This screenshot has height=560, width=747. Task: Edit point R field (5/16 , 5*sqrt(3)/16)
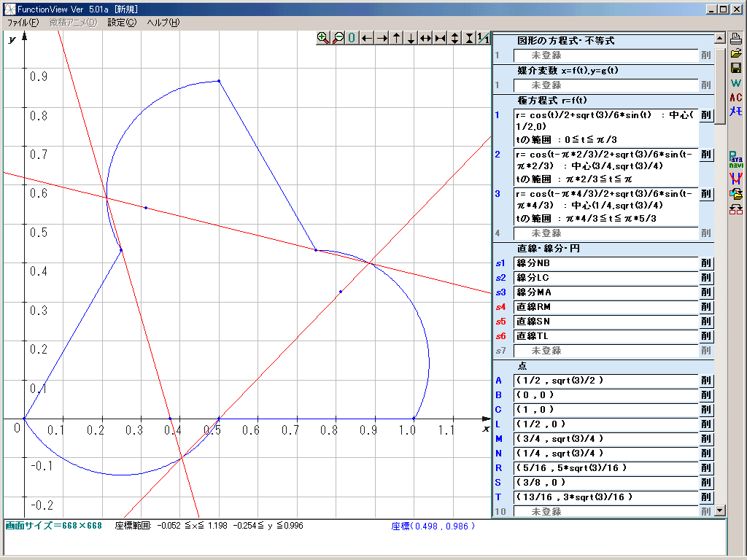pos(606,468)
